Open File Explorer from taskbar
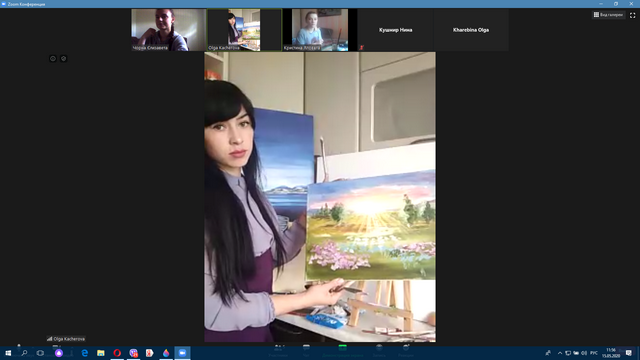This screenshot has height=360, width=640. [101, 353]
